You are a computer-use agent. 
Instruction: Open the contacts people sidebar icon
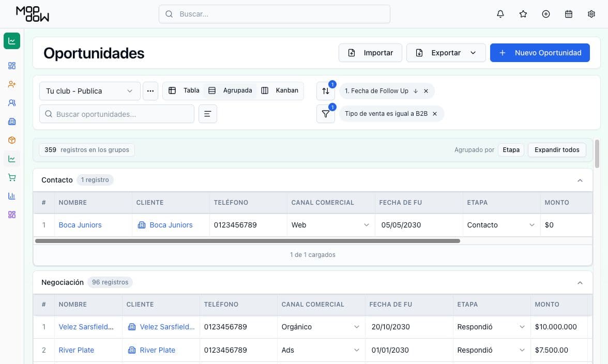11,103
